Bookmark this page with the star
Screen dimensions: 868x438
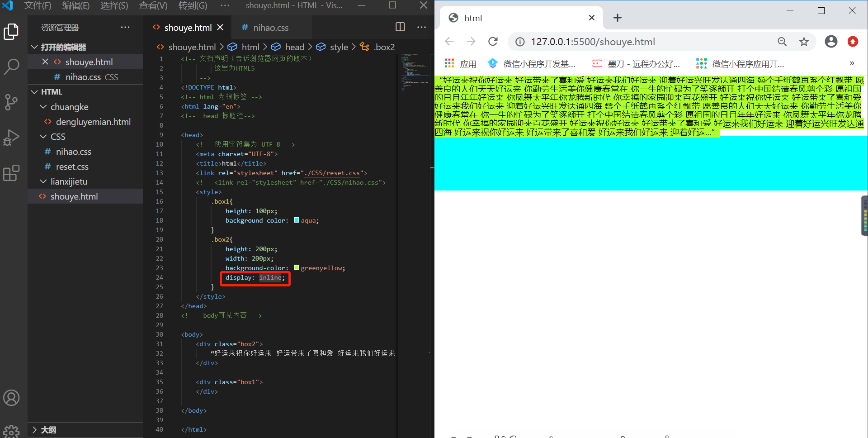coord(804,42)
